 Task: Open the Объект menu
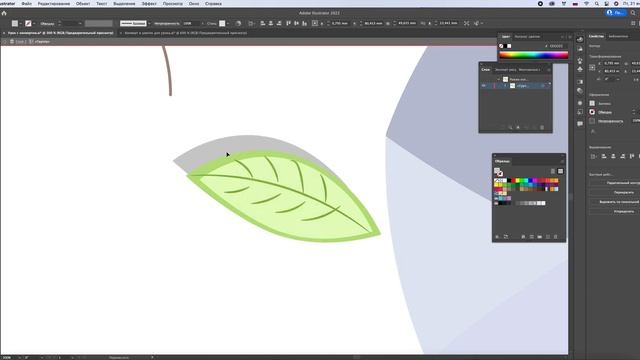[83, 4]
